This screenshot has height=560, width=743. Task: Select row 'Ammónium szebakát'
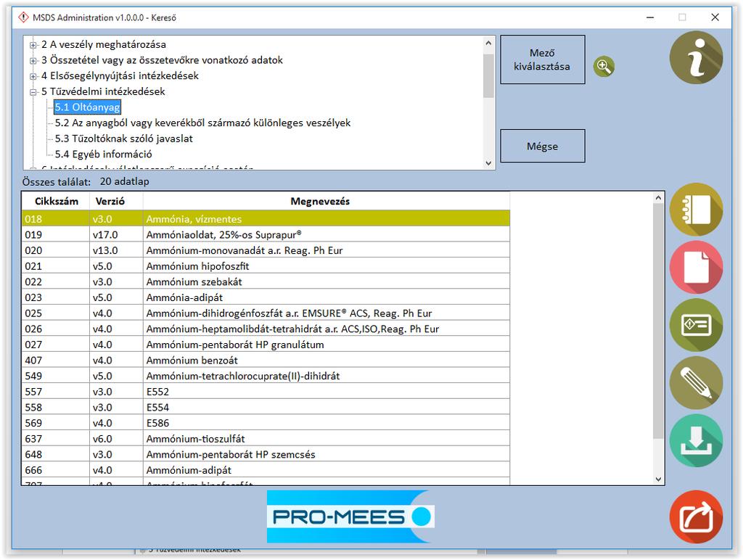coord(266,281)
